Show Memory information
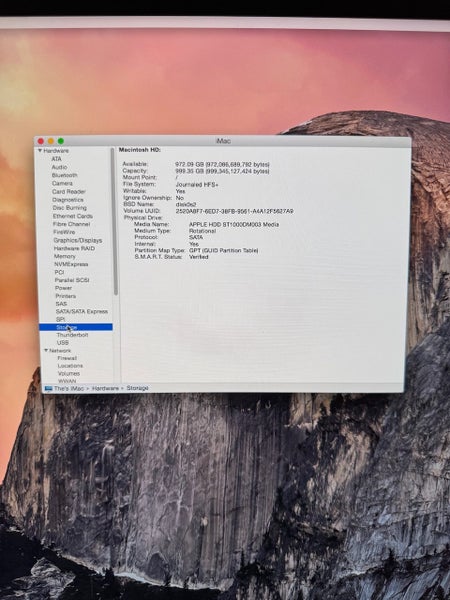The width and height of the screenshot is (450, 600). (x=65, y=256)
